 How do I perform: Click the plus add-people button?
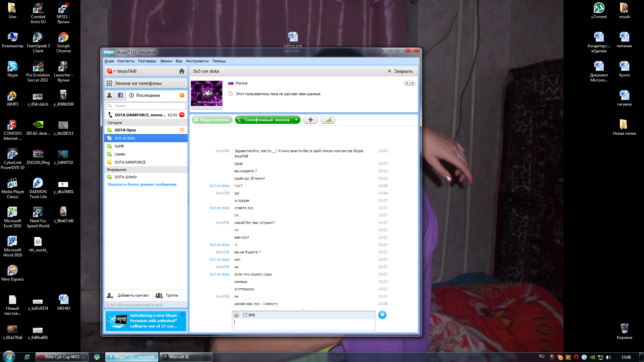[311, 120]
